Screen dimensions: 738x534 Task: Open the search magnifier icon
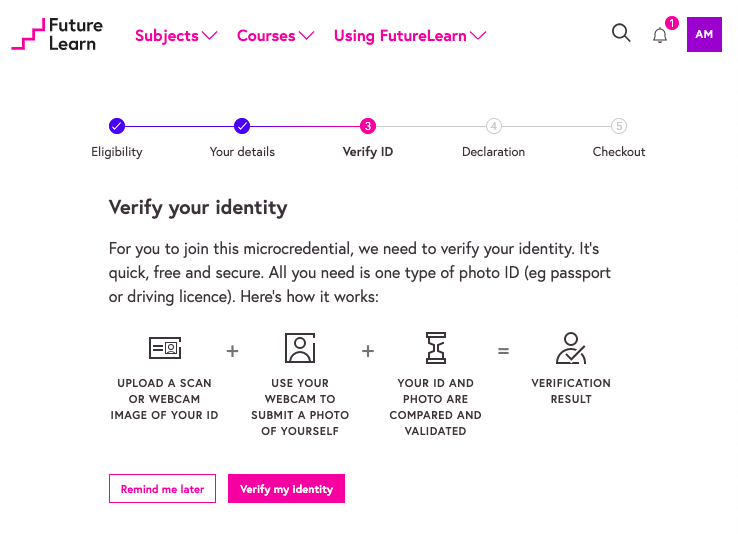621,33
